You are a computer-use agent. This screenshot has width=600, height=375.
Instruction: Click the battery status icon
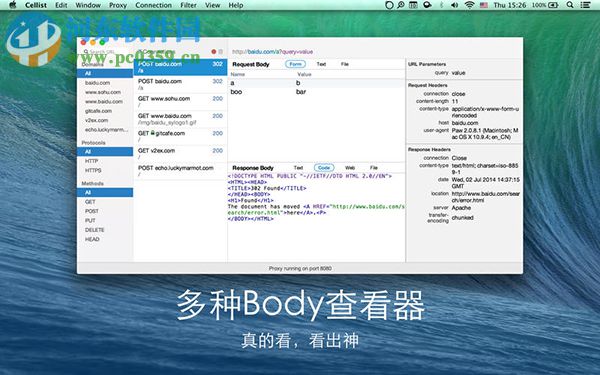(553, 5)
